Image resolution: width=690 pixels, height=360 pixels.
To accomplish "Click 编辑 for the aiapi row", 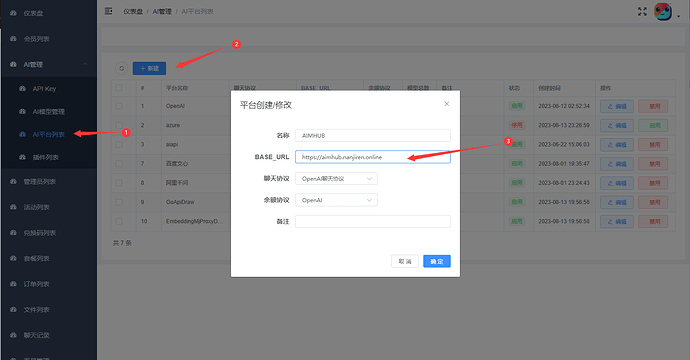I will tap(617, 144).
